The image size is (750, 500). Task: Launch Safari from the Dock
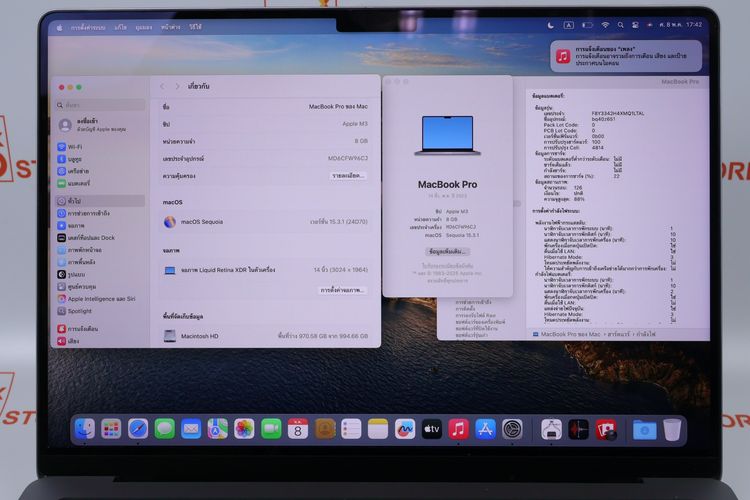pos(138,429)
